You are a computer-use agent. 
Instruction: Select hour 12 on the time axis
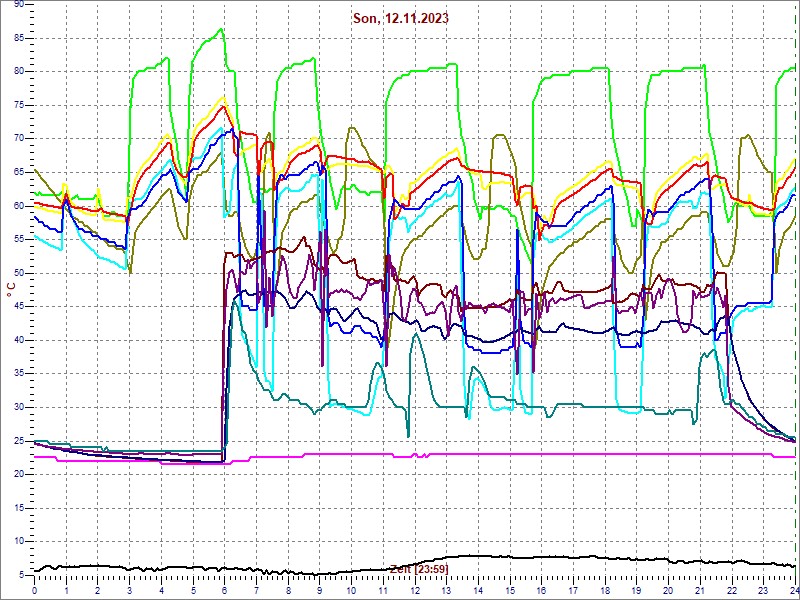click(x=415, y=590)
